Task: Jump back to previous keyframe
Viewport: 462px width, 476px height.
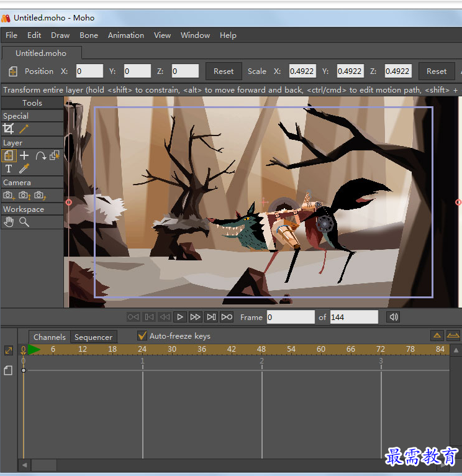Action: click(165, 318)
